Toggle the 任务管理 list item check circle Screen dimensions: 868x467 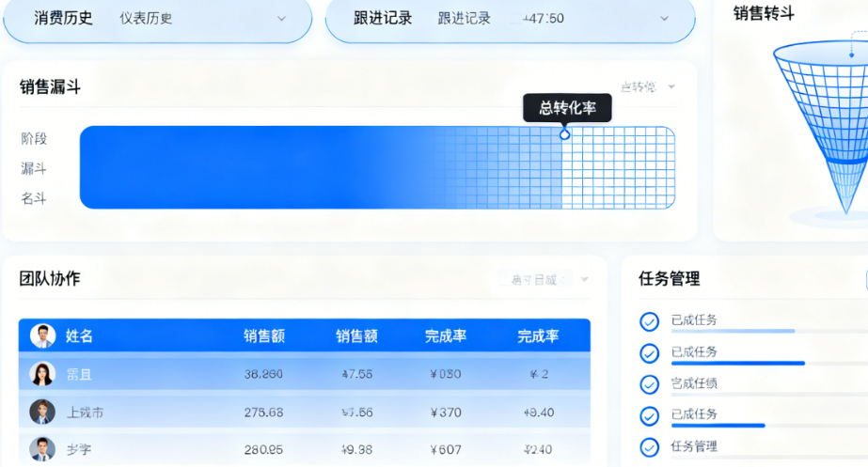click(649, 447)
